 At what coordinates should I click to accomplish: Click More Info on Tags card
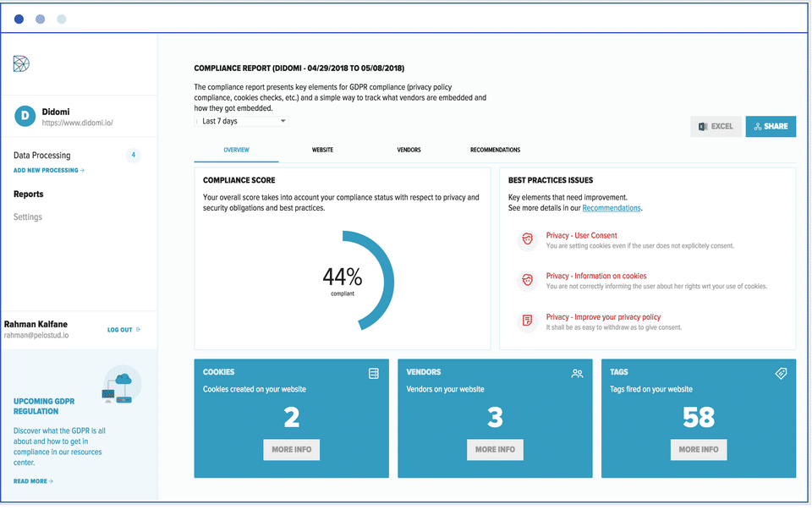point(699,449)
